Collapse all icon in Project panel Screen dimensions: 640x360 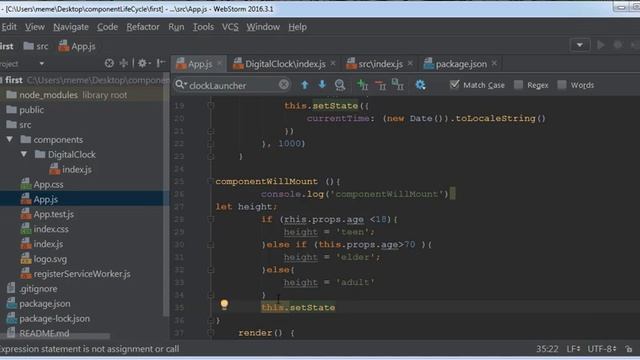(123, 63)
